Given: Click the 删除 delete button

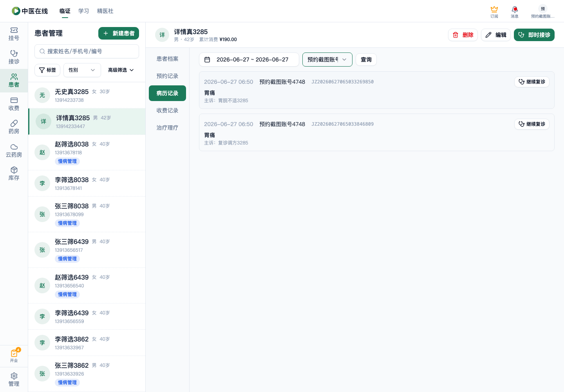Looking at the screenshot, I should 463,35.
